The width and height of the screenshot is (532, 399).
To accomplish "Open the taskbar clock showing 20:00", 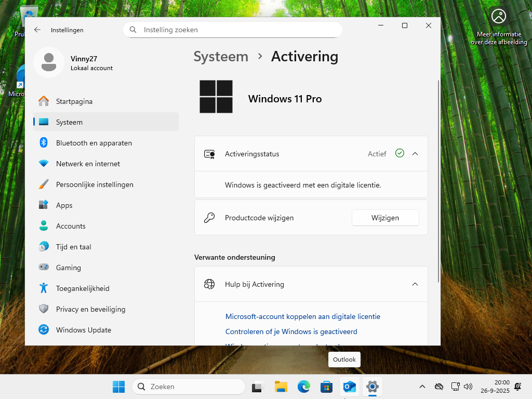I will point(495,387).
